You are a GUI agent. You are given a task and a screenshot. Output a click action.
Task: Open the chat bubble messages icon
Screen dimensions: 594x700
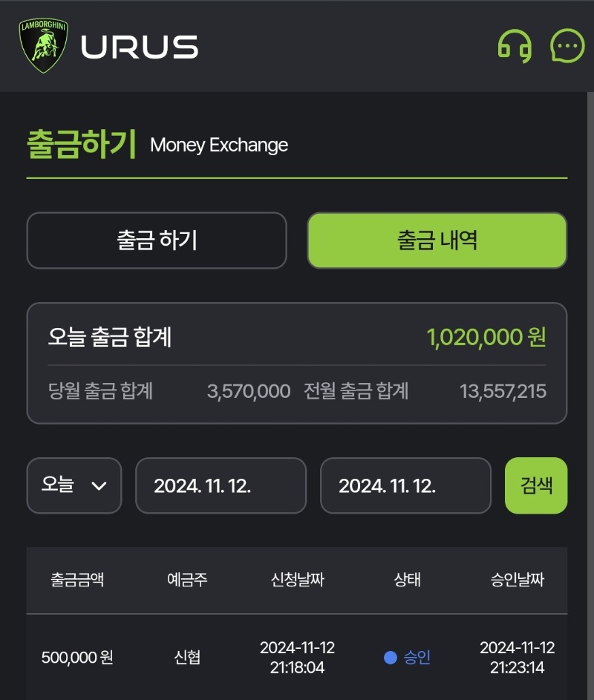tap(567, 46)
